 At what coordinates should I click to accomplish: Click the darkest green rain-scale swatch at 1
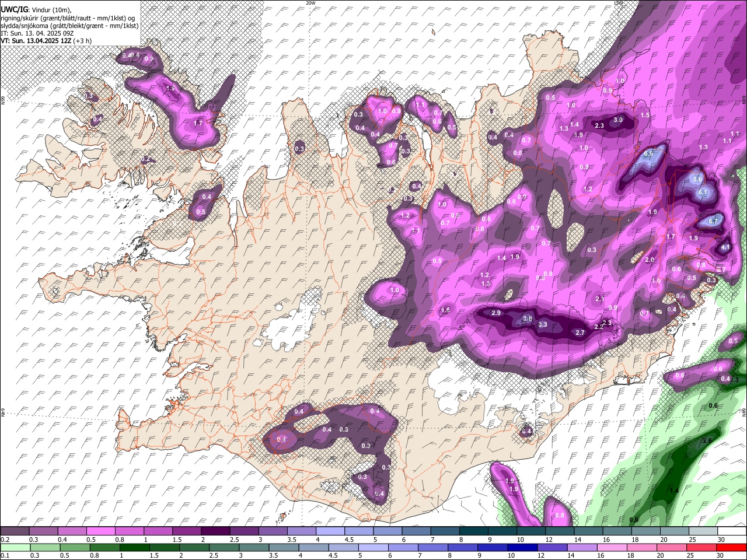click(x=134, y=547)
